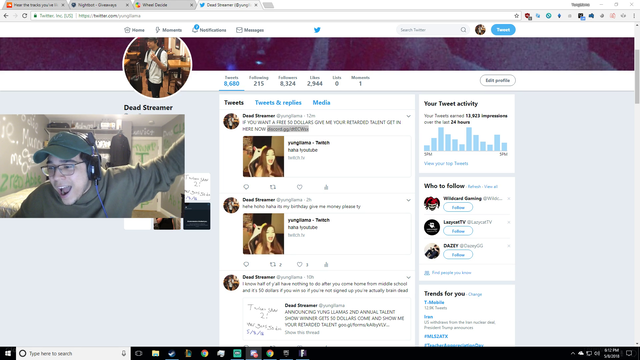The width and height of the screenshot is (640, 360).
Task: Click the browser back arrow
Action: tap(6, 16)
